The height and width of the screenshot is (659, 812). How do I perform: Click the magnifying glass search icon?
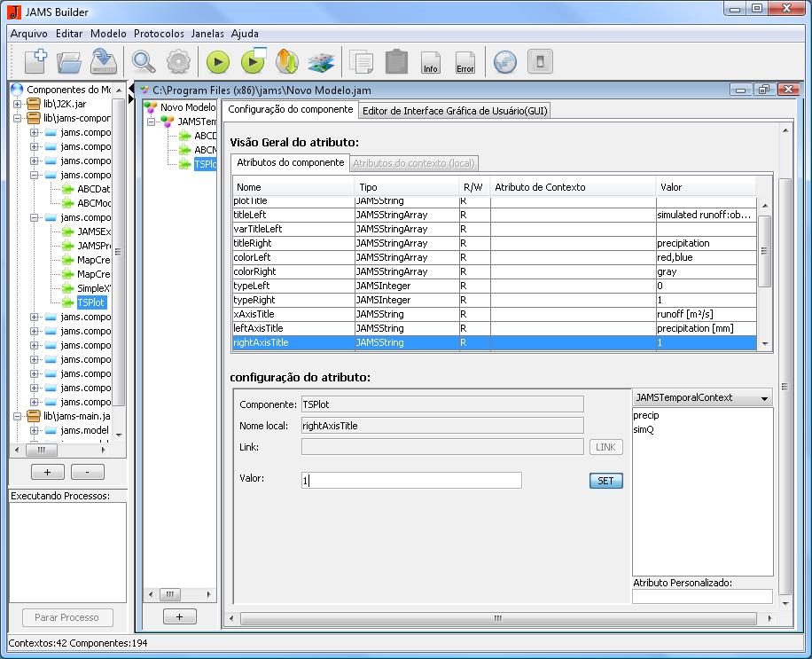[x=144, y=61]
